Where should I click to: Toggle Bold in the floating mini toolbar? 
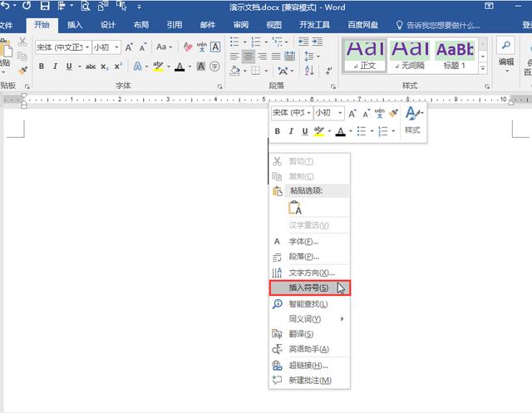(278, 131)
